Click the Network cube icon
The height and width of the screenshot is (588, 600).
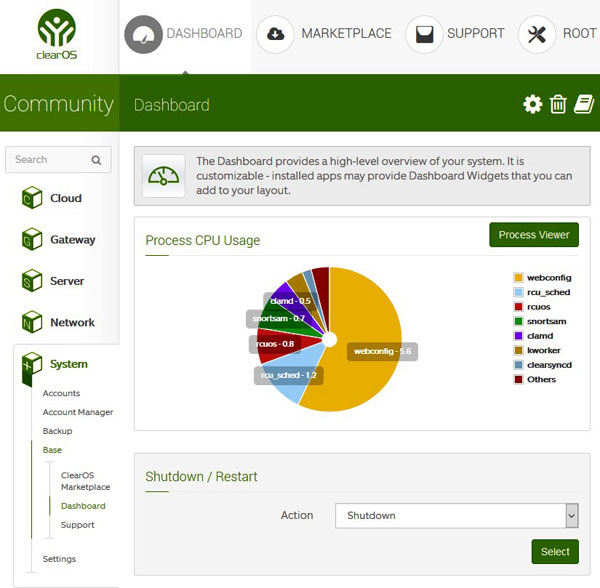pos(32,322)
